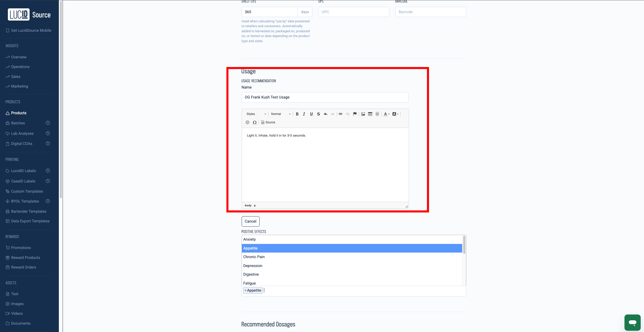Insert a link in the editor
644x332 pixels.
click(x=341, y=114)
